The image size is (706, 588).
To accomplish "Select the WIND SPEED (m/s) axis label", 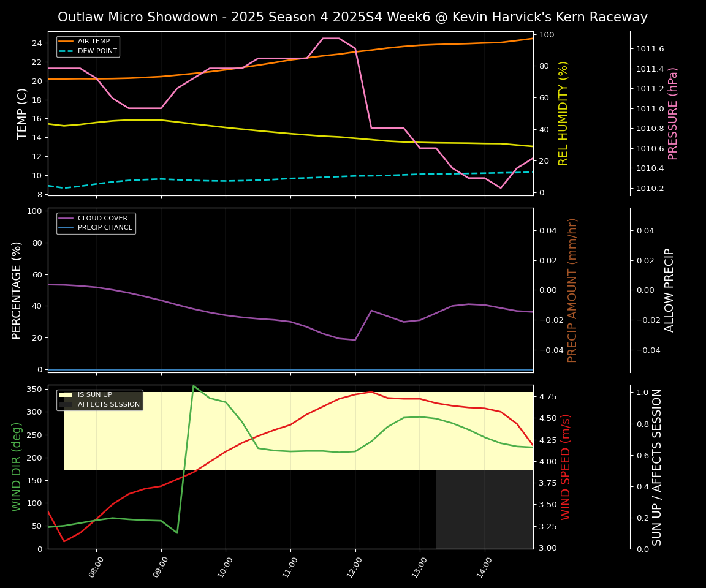I will click(x=566, y=467).
